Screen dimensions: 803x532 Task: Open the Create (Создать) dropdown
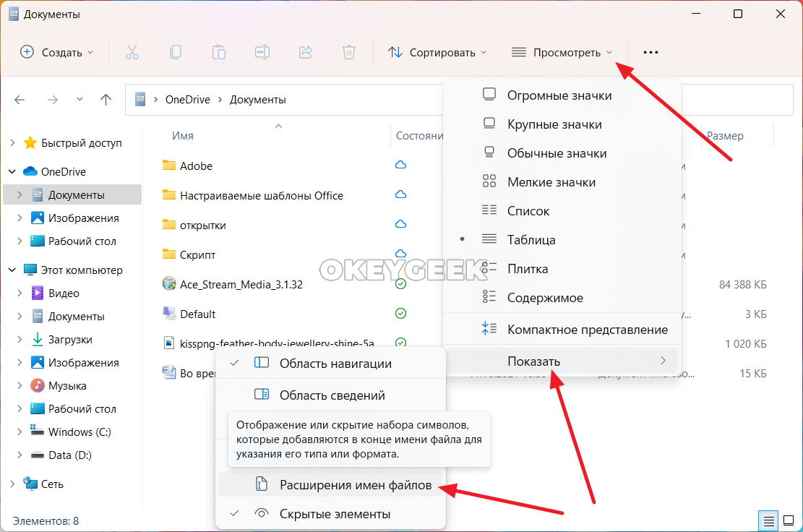[x=57, y=52]
